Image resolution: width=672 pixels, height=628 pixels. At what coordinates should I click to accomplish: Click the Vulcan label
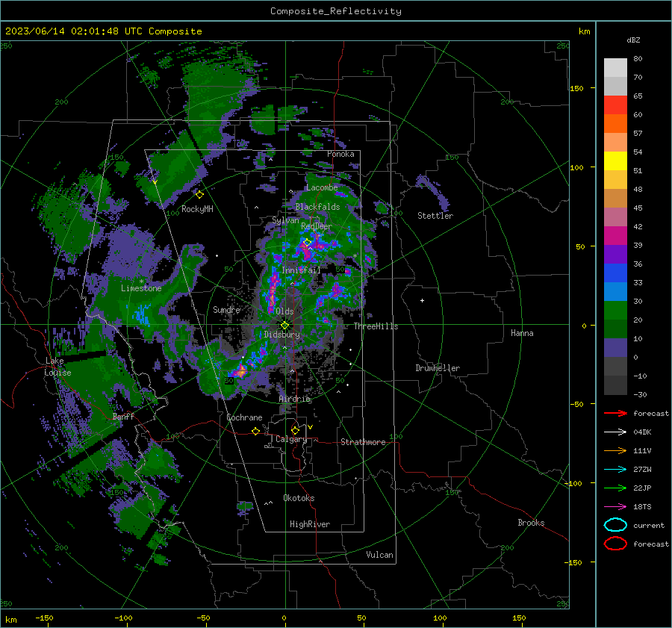click(379, 555)
